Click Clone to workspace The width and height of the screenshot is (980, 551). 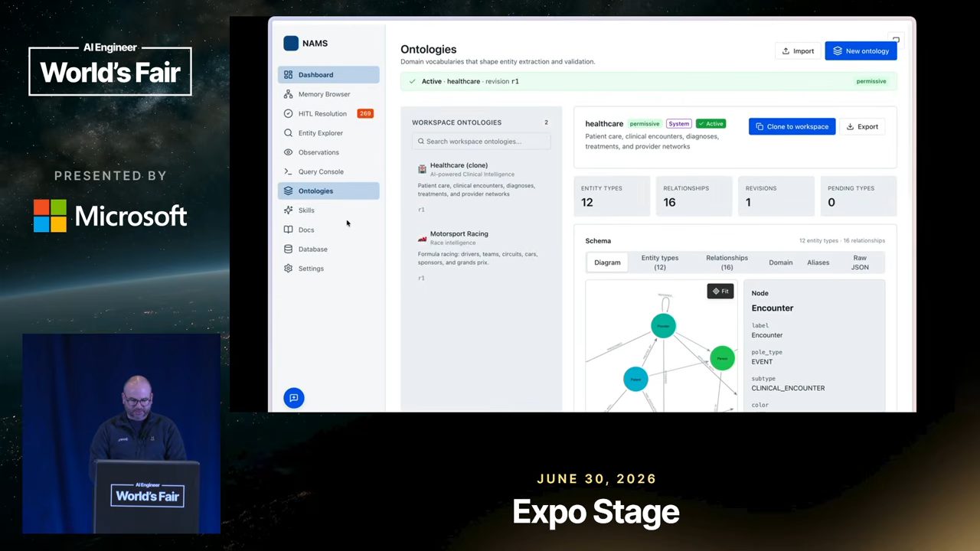tap(792, 126)
